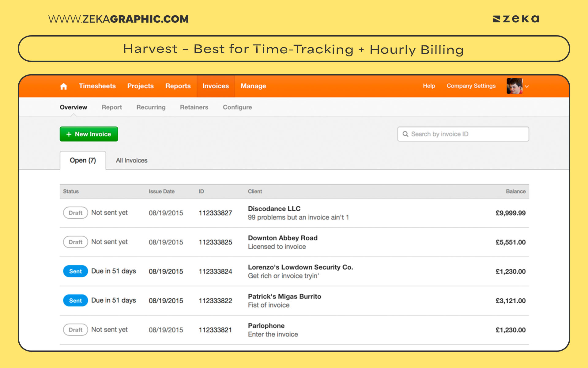Click the Draft badge on Discodance LLC row

tap(75, 213)
